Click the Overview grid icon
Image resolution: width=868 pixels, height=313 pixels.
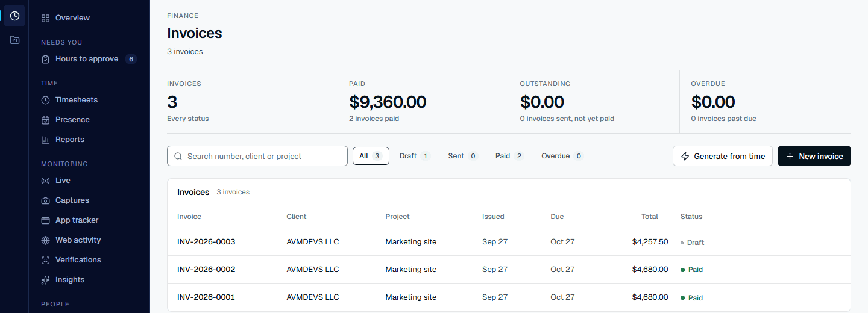pyautogui.click(x=45, y=18)
